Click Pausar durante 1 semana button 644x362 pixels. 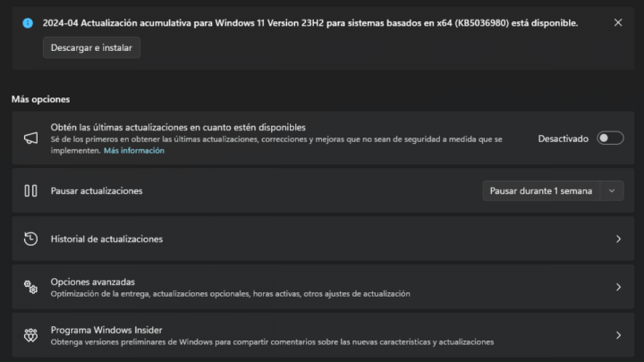541,191
